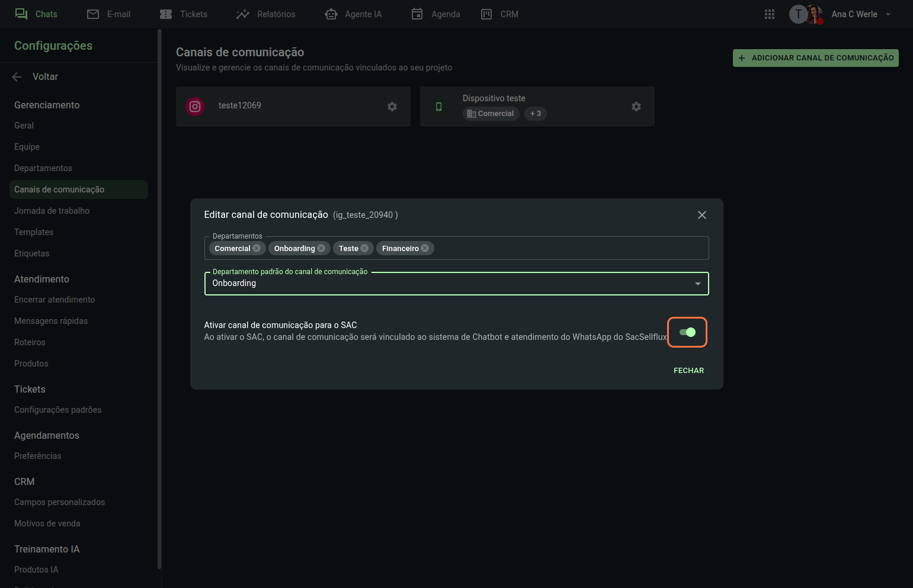Viewport: 913px width, 588px height.
Task: Remove the Financeiro department chip
Action: click(425, 248)
